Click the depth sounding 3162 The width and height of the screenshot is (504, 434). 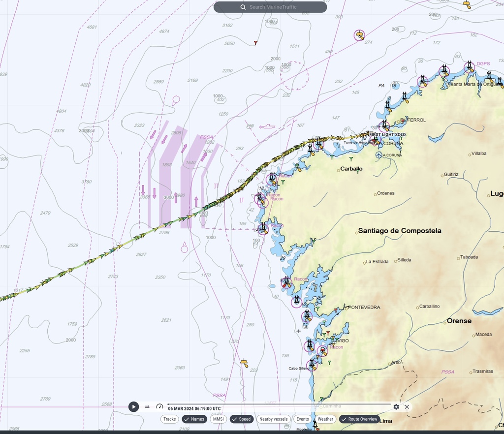227,26
